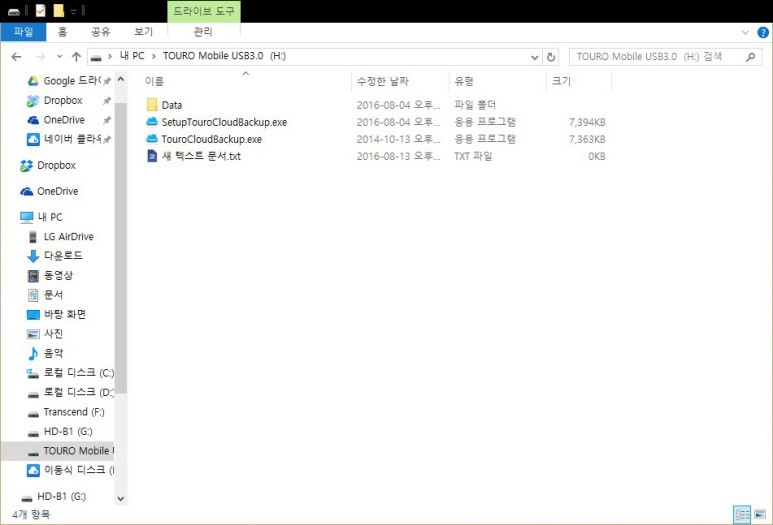Open quick access toolbar customize dropdown
Screen dimensions: 773x525
click(x=73, y=11)
